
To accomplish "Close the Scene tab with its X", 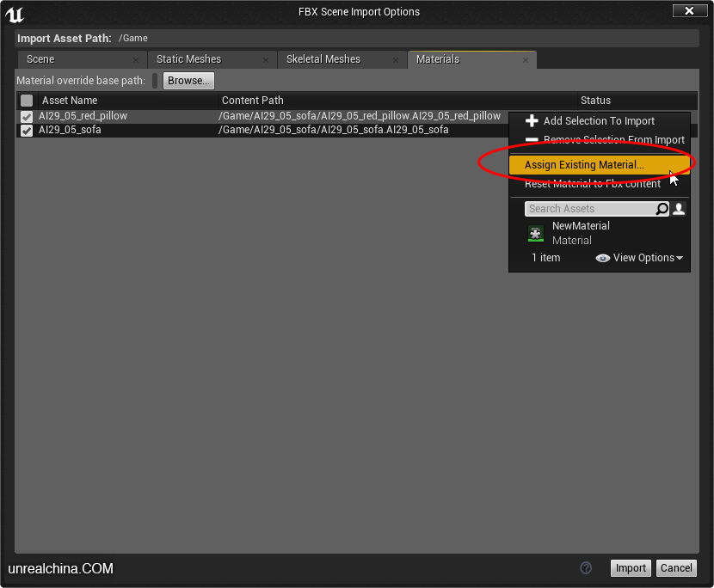I will tap(136, 60).
